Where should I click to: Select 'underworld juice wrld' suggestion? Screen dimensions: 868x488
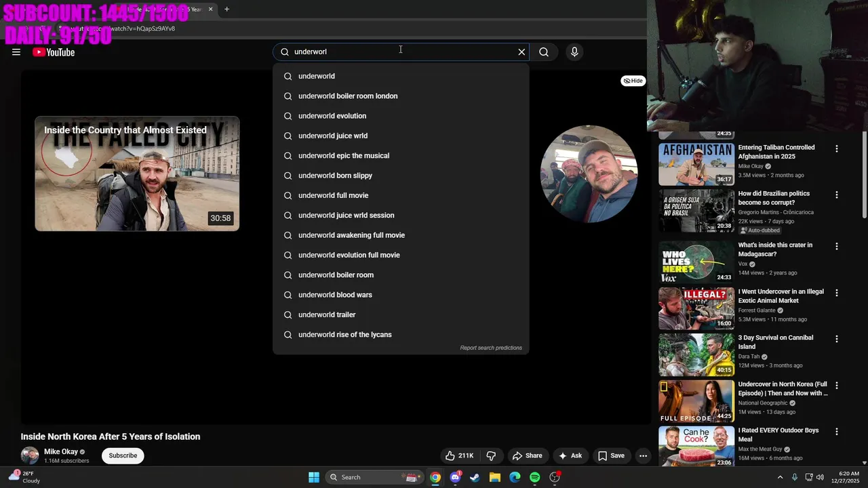point(401,136)
